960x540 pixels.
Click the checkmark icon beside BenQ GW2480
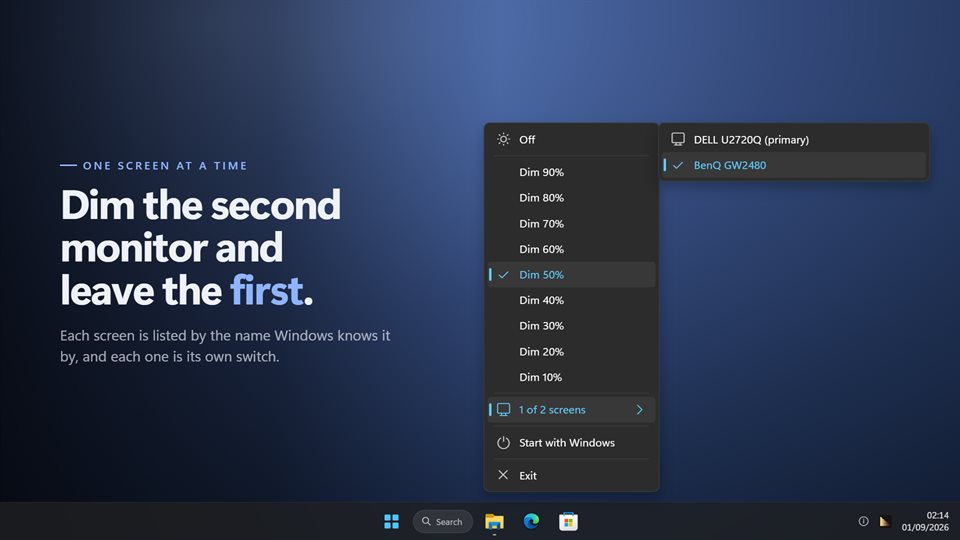(678, 165)
